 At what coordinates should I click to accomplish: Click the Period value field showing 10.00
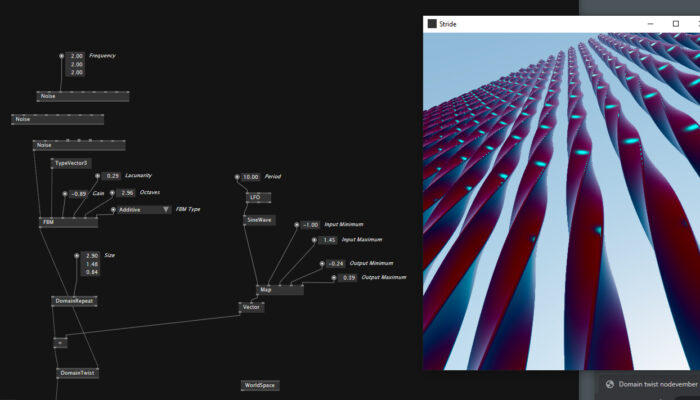(x=250, y=177)
